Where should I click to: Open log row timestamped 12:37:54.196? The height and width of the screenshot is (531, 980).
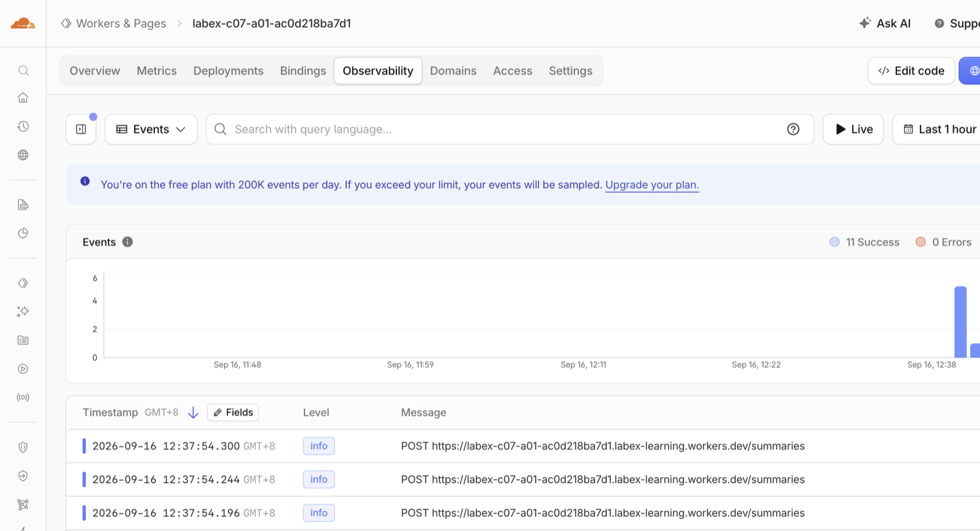523,513
